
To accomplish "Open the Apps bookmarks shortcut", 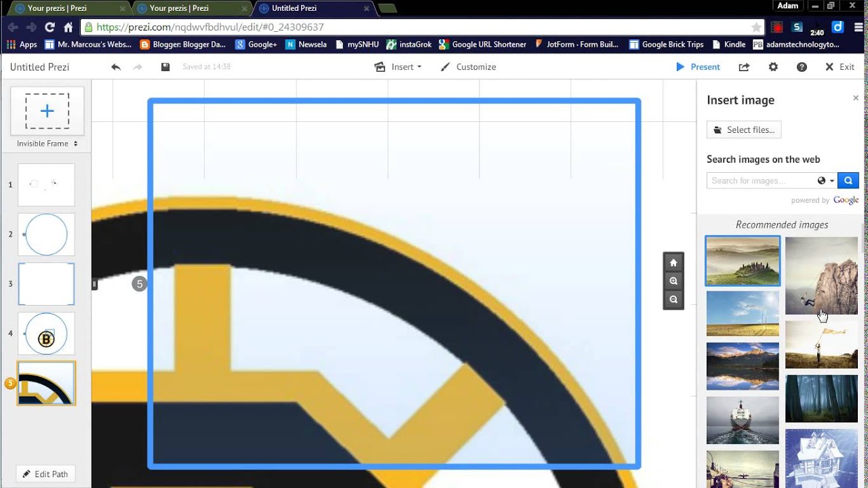I will 22,45.
